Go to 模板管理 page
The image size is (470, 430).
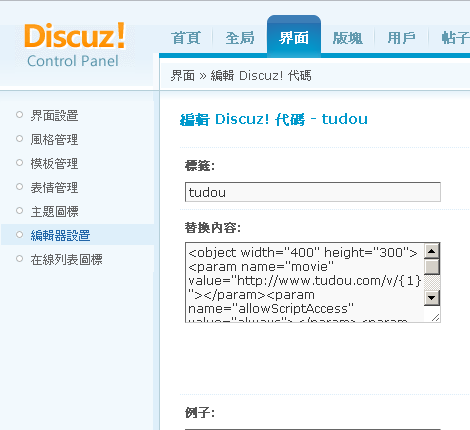(54, 164)
